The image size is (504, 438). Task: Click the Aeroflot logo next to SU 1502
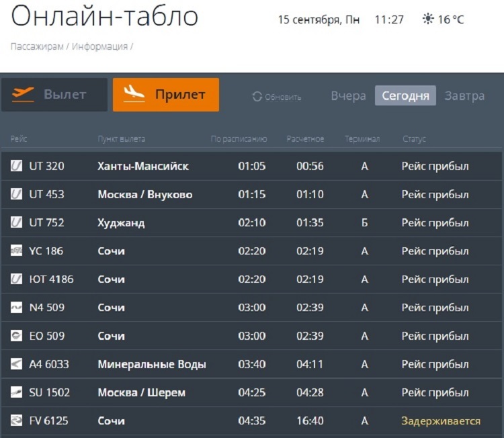click(x=17, y=392)
